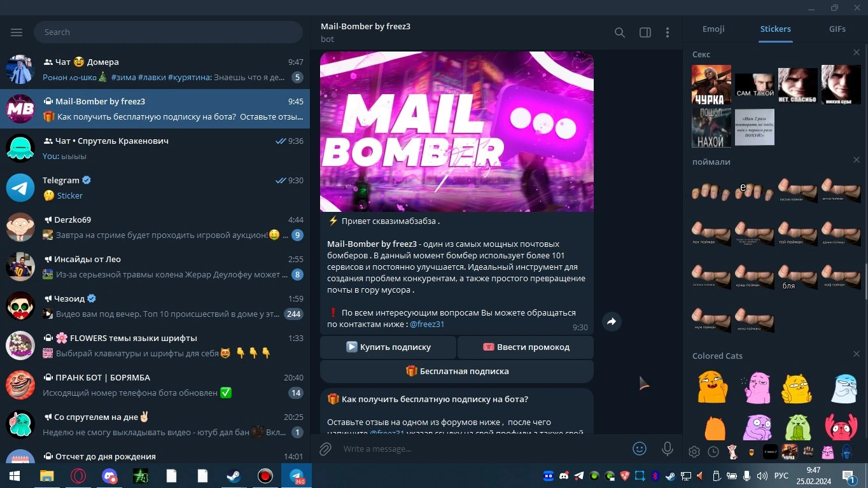Screen dimensions: 868x488
Task: Open the Telegram official chat
Action: [x=155, y=188]
